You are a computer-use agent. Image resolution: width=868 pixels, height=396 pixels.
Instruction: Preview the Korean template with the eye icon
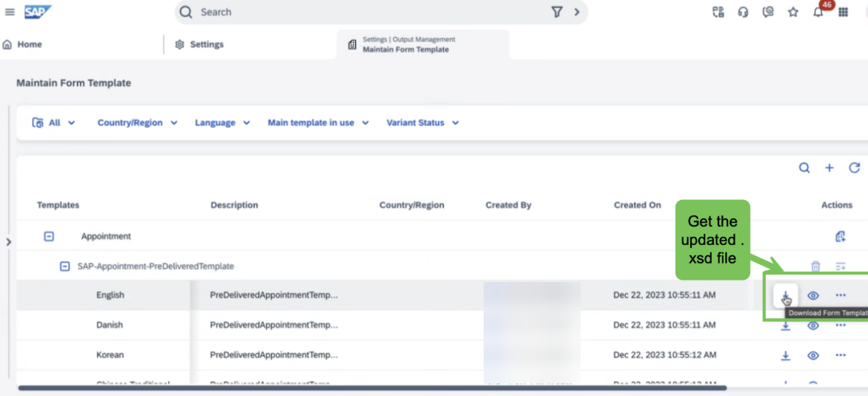[812, 355]
